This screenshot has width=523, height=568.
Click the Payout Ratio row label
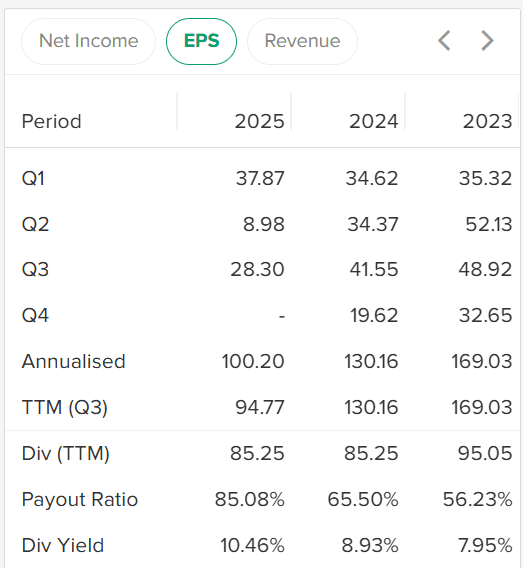tap(80, 500)
